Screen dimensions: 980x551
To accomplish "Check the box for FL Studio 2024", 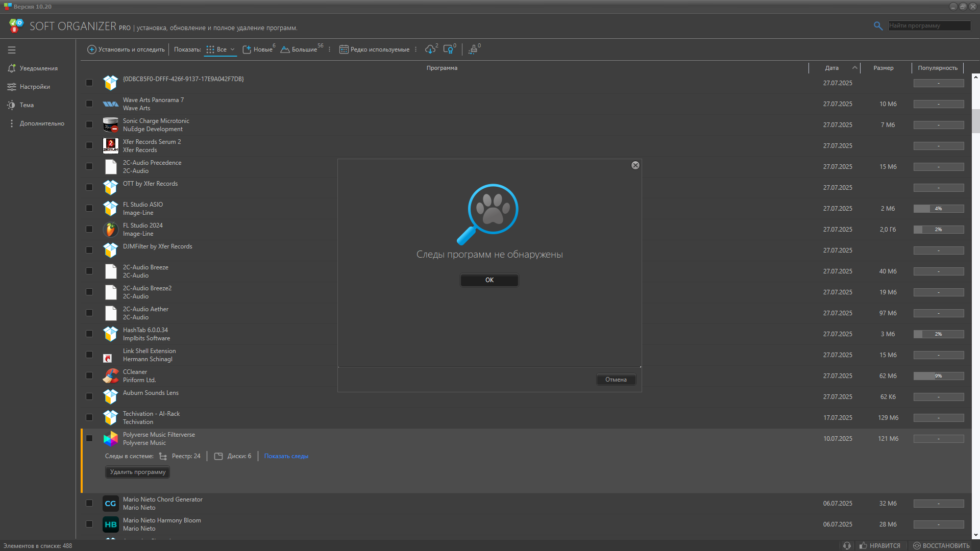I will (89, 229).
